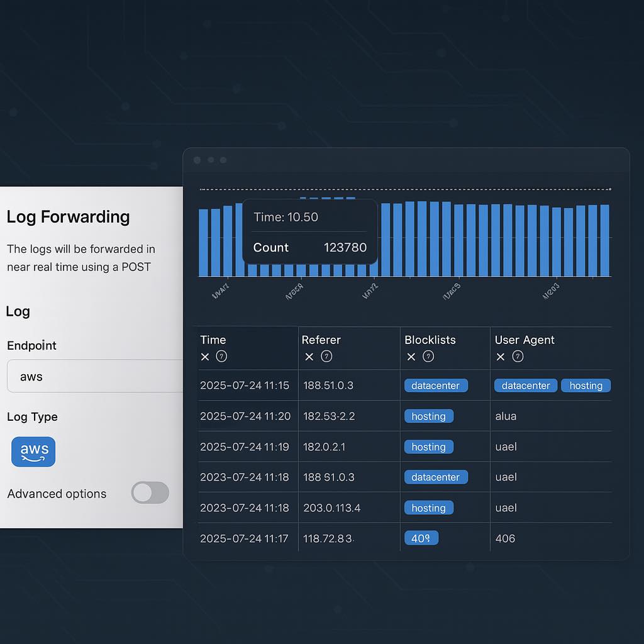Click the X icon under User Agent column
This screenshot has width=644, height=644.
[x=500, y=357]
